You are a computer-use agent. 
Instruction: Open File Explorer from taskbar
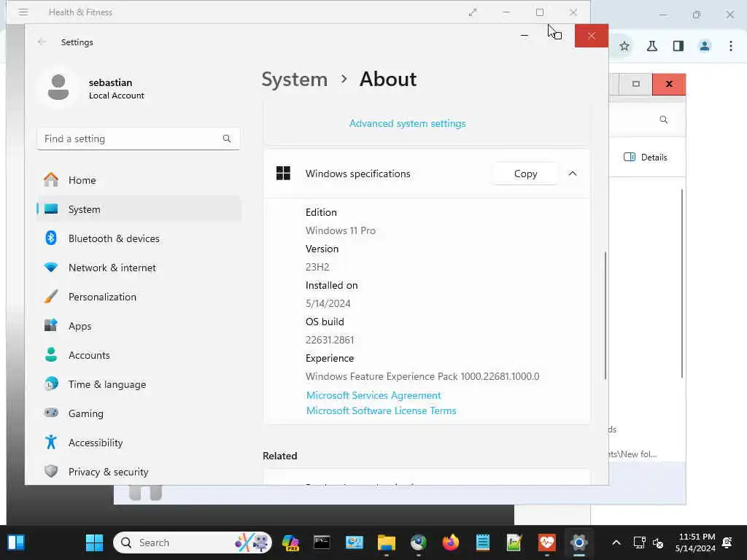click(x=387, y=542)
